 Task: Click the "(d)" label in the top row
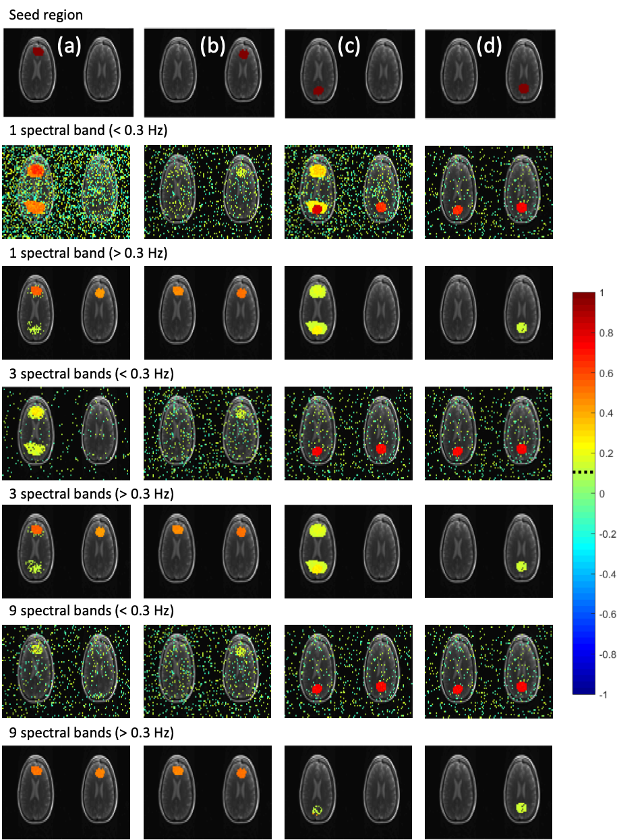coord(491,48)
